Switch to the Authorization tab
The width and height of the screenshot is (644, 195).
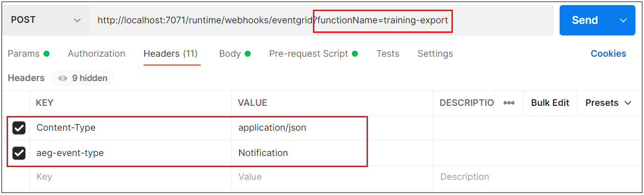point(97,54)
